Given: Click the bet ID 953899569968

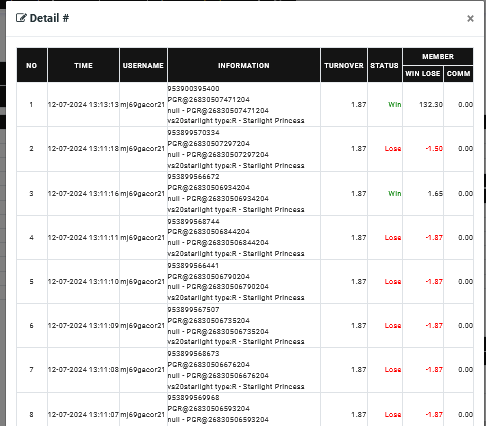Looking at the screenshot, I should [193, 398].
